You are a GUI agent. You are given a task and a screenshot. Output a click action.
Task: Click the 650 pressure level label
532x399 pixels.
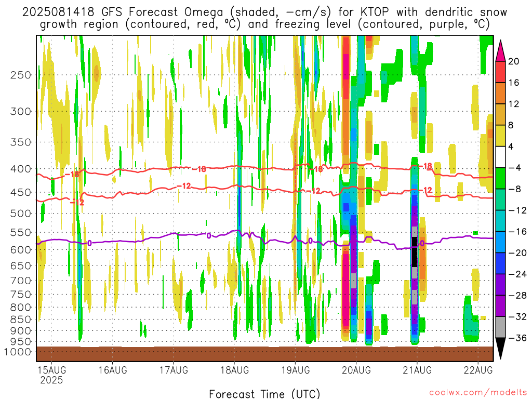21,265
